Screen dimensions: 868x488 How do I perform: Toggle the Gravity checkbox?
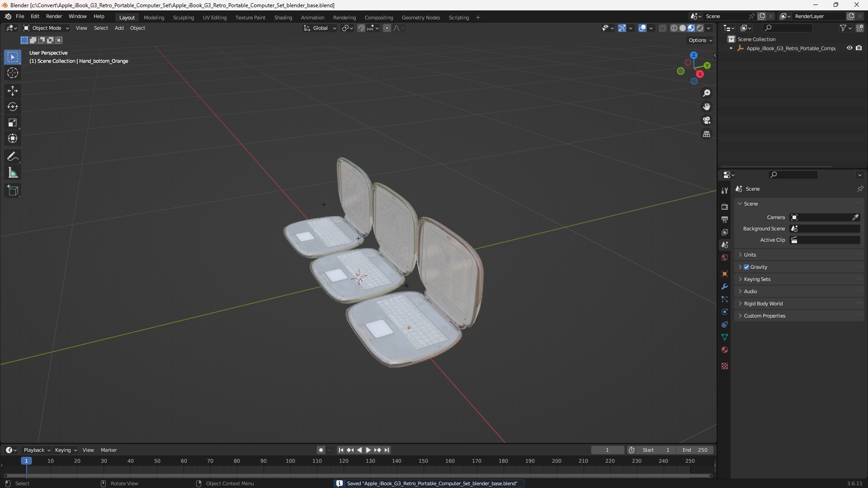[746, 267]
